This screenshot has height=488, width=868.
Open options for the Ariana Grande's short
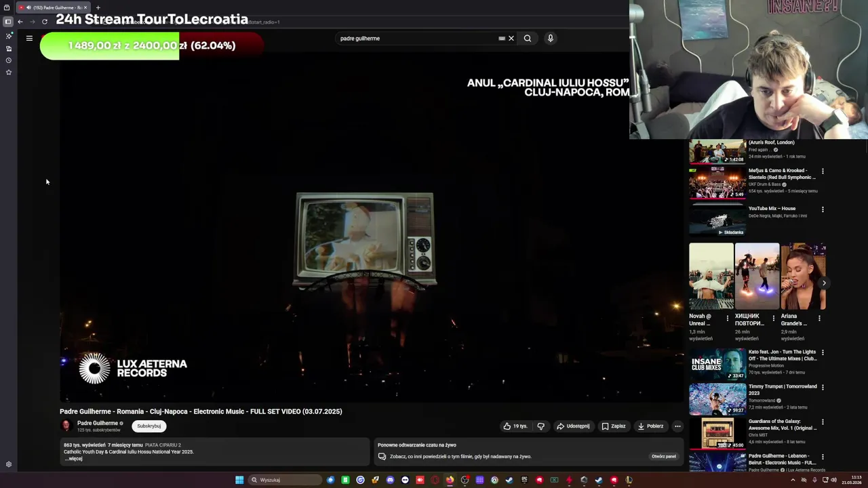[819, 318]
